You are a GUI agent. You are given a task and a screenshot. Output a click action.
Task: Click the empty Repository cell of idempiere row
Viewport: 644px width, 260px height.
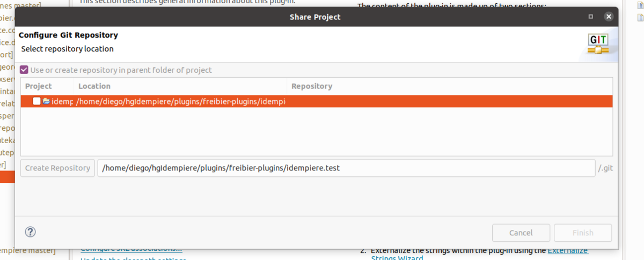(449, 101)
